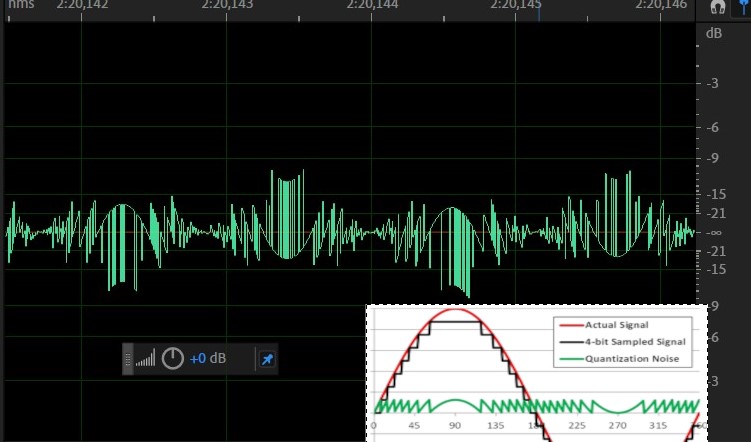Screen dimensions: 751x442
Task: Click the headphones icon above the dB scale
Action: click(717, 7)
